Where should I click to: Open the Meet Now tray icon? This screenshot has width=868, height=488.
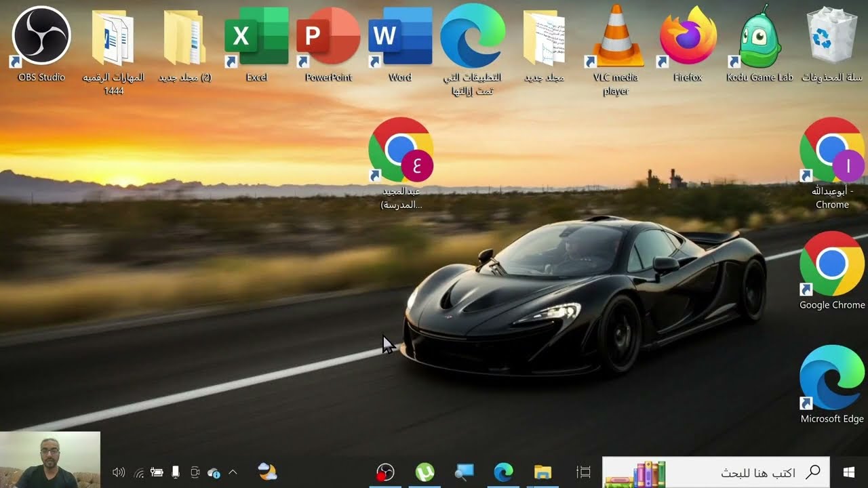pyautogui.click(x=195, y=472)
